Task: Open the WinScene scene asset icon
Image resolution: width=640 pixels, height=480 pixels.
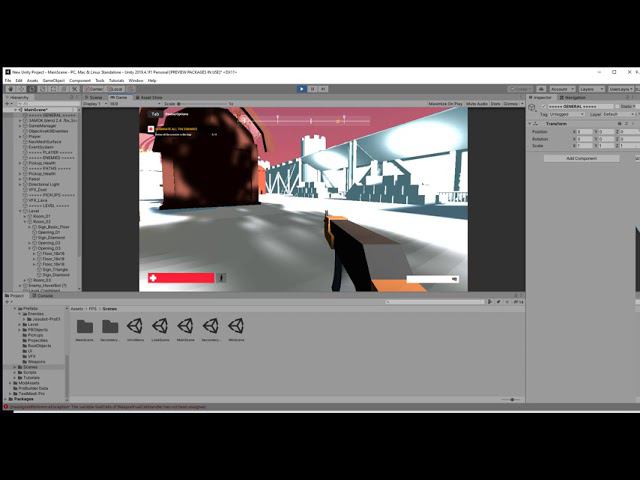Action: click(236, 326)
